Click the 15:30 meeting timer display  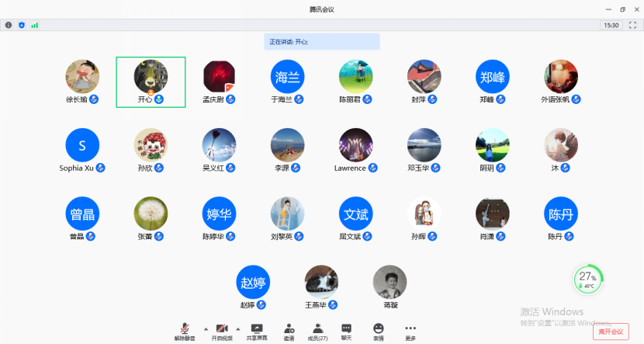[611, 25]
